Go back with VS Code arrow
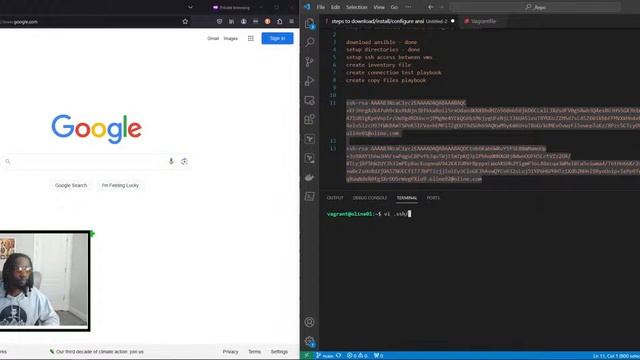The width and height of the screenshot is (640, 360). [431, 7]
